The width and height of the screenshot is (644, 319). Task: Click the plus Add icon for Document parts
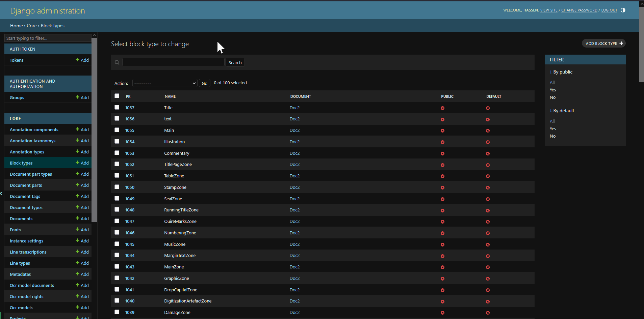click(77, 185)
